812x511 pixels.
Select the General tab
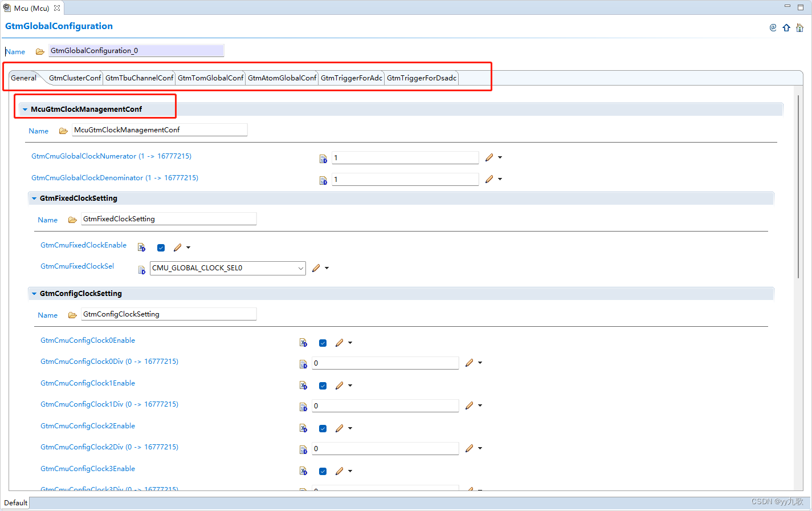pyautogui.click(x=23, y=78)
